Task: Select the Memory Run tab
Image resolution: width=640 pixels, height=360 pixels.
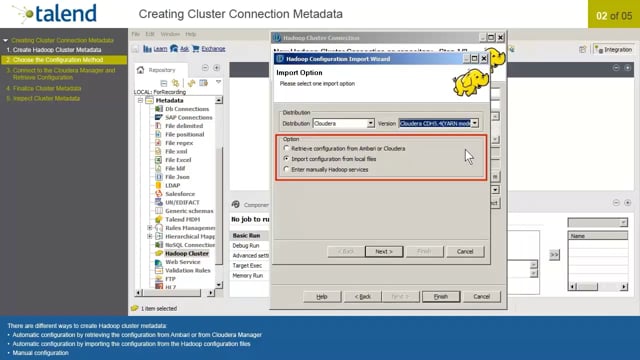Action: (x=249, y=276)
